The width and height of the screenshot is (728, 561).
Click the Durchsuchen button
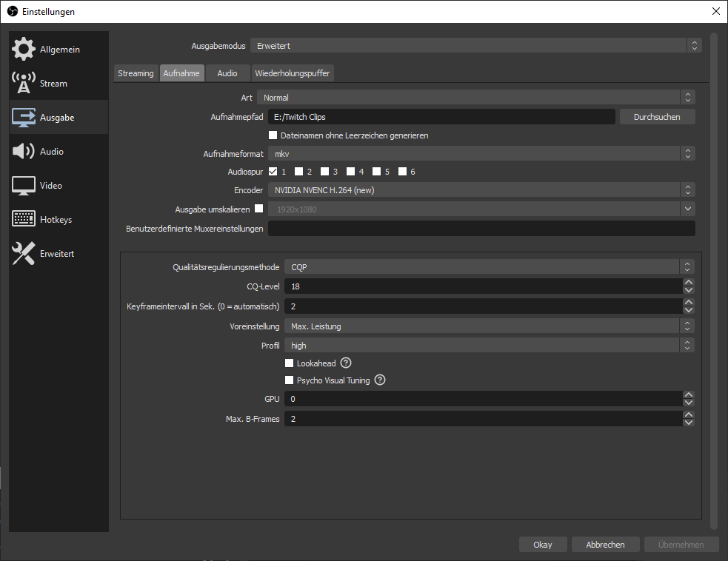657,117
